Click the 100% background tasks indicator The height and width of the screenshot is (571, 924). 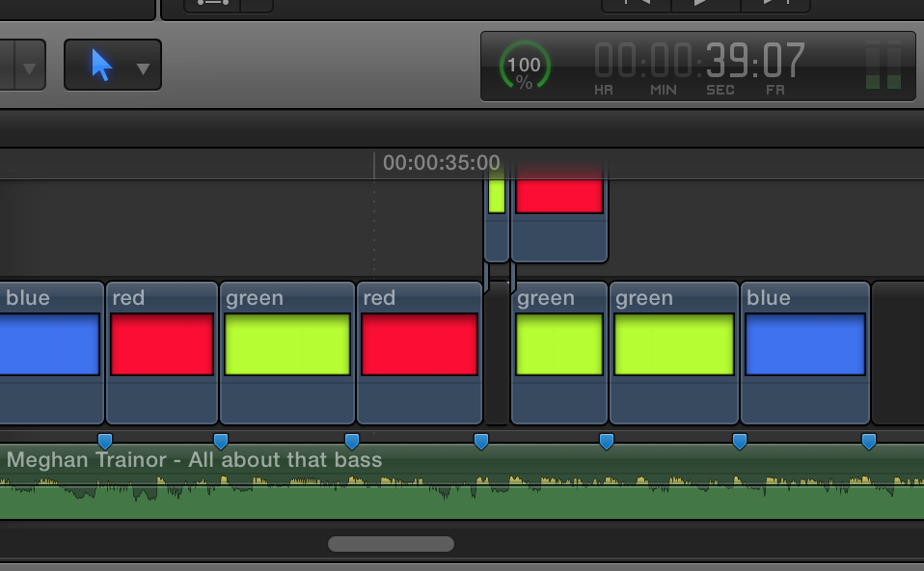pos(525,66)
